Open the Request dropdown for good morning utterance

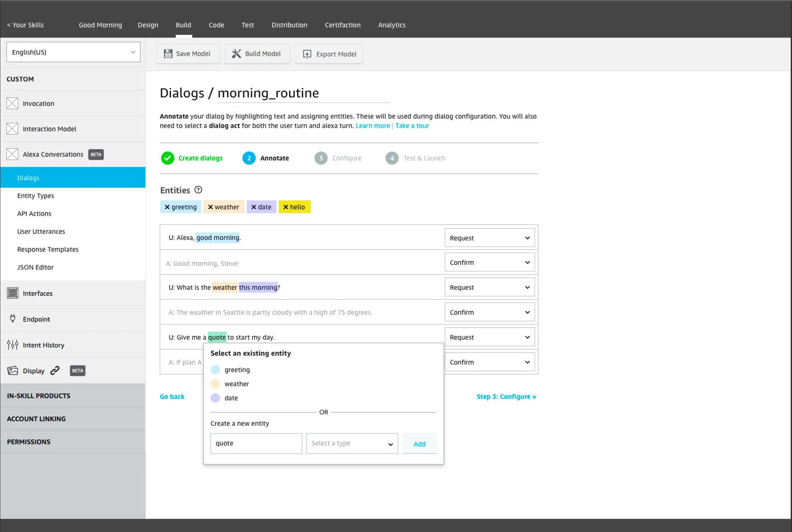click(x=489, y=238)
